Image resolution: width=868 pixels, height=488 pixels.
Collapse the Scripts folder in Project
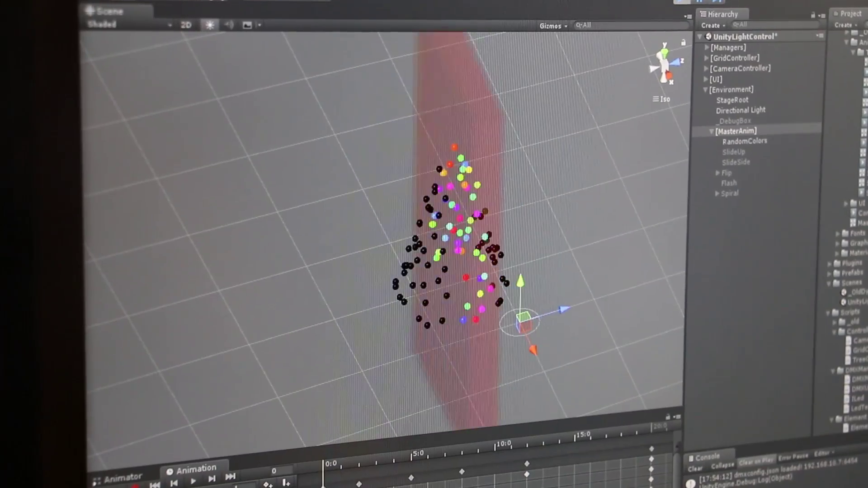pyautogui.click(x=828, y=313)
